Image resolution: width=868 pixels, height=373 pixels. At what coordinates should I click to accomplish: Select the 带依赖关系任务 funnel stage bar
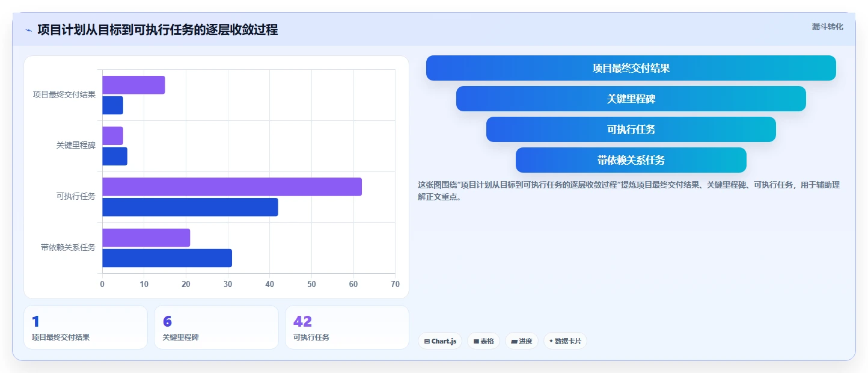[631, 160]
